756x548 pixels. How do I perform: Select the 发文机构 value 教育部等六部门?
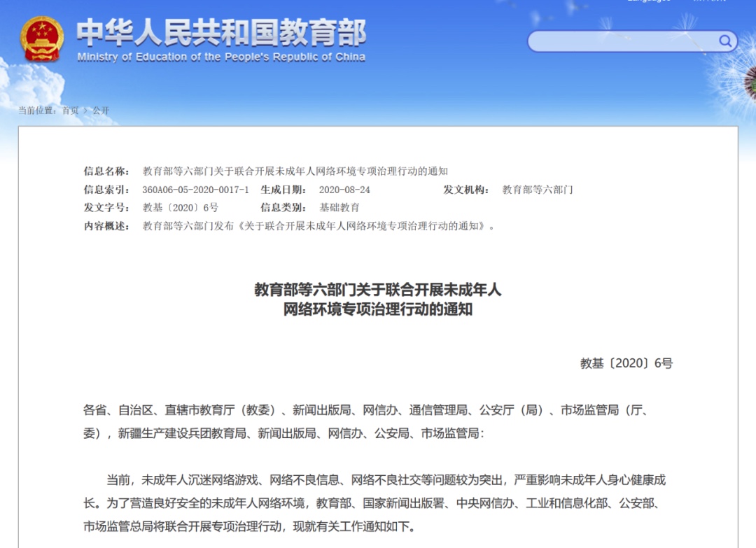pos(538,190)
